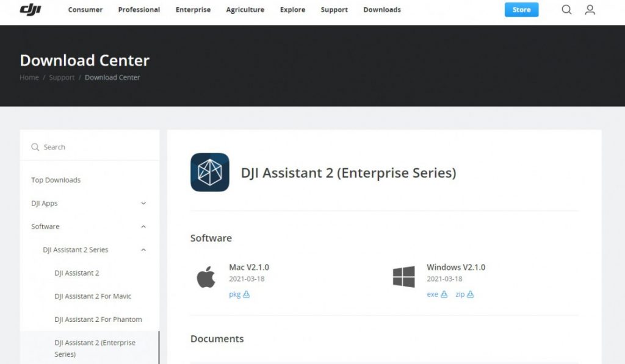The image size is (625, 364).
Task: Click the DJI Assistant 2 cube app icon
Action: pos(210,173)
